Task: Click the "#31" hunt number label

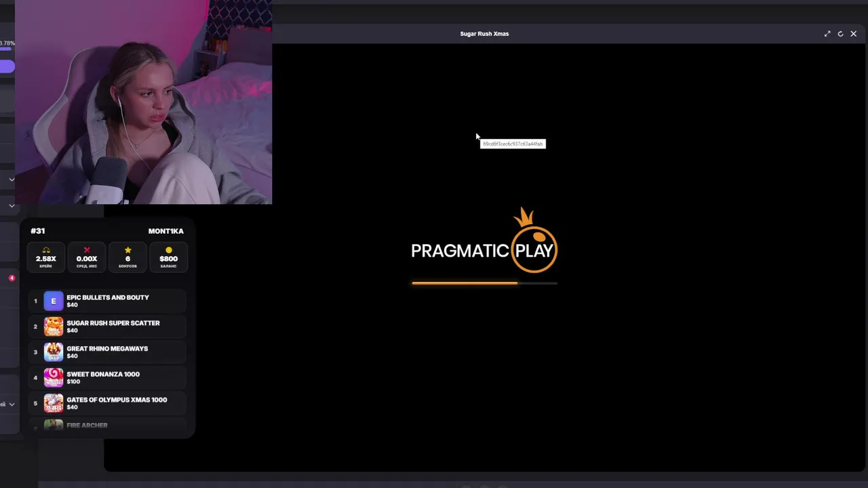Action: tap(37, 231)
